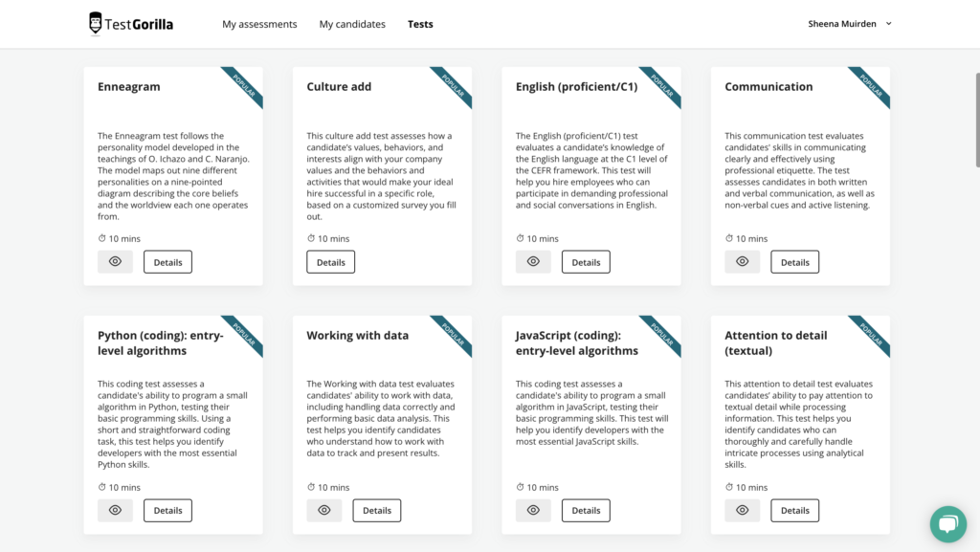
Task: Open the live chat bubble widget
Action: coord(947,523)
